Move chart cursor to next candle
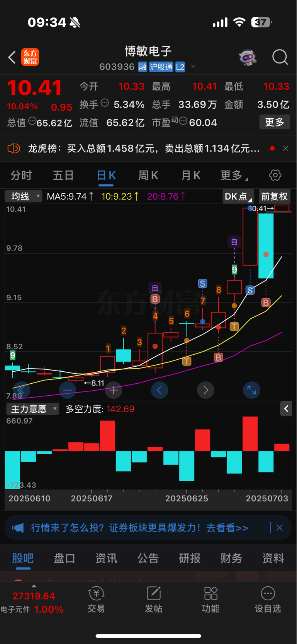297x644 pixels. pos(205,390)
